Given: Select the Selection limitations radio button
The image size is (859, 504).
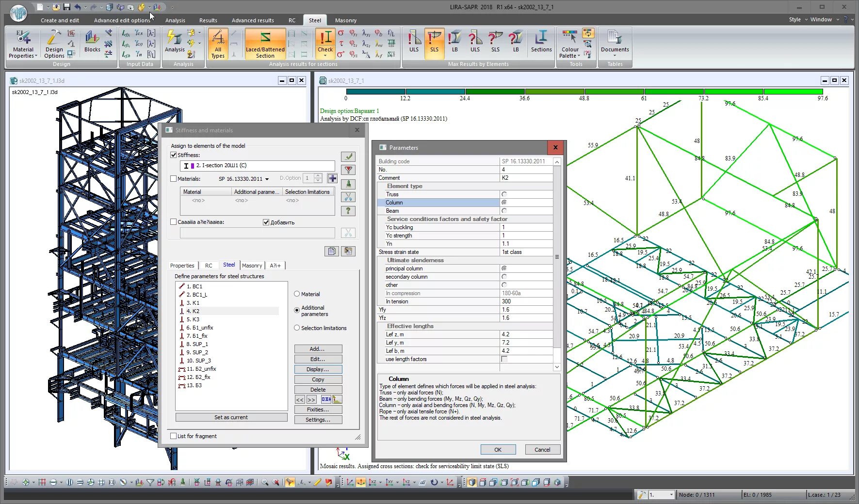Looking at the screenshot, I should (297, 328).
